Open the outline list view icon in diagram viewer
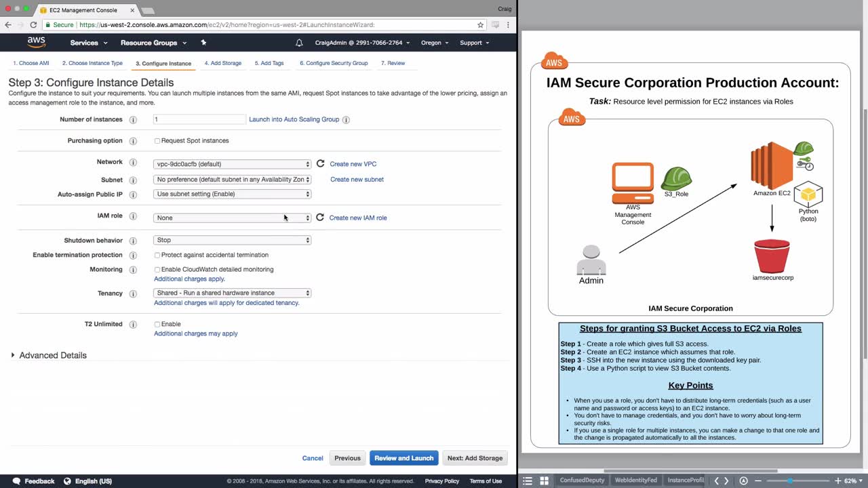This screenshot has height=488, width=868. [528, 481]
